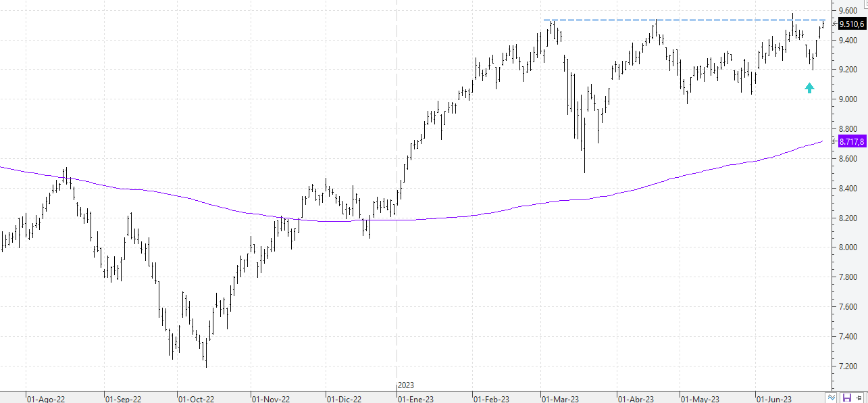Click the 01-Mar-23 date label
Image resolution: width=868 pixels, height=403 pixels.
pyautogui.click(x=560, y=399)
